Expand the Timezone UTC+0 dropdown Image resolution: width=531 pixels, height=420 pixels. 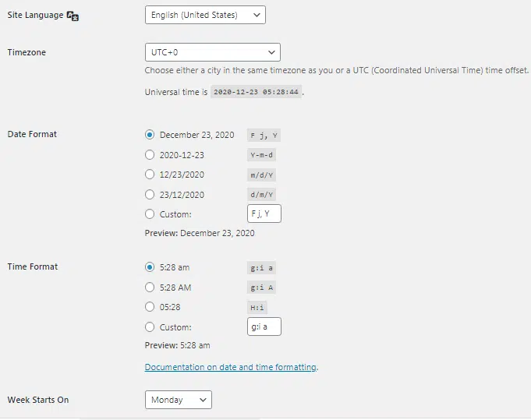pos(212,52)
